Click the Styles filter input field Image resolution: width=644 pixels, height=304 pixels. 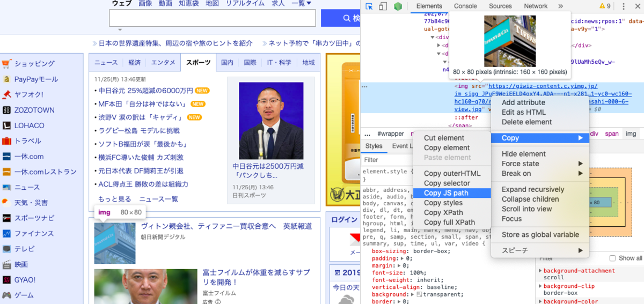386,160
